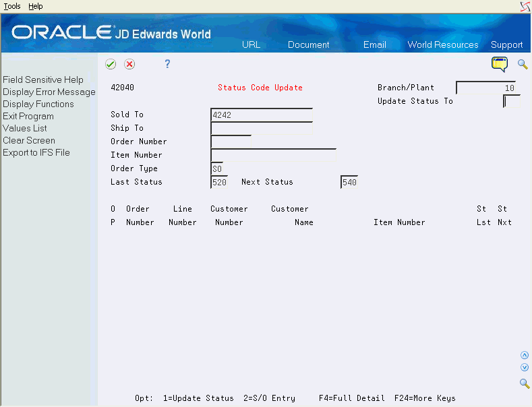Choose Exit Program

click(28, 117)
